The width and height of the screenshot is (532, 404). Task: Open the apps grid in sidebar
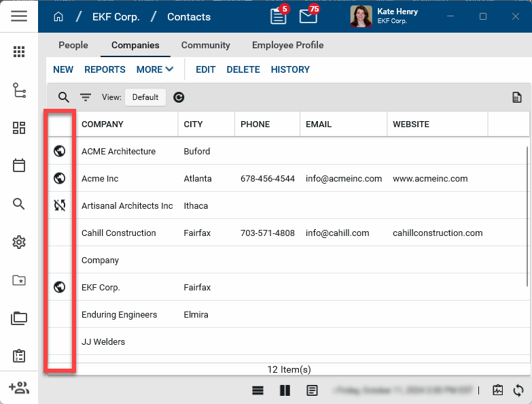[x=19, y=52]
